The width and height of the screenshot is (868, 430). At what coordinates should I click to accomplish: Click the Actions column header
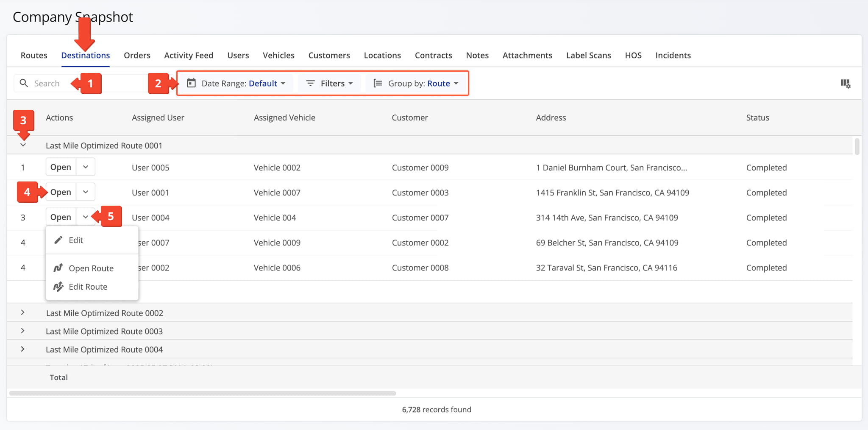click(x=59, y=117)
